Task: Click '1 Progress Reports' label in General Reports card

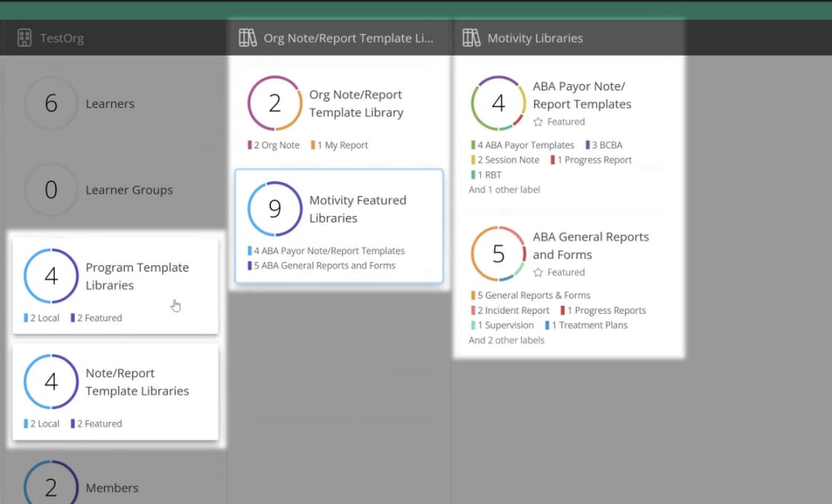Action: [603, 310]
